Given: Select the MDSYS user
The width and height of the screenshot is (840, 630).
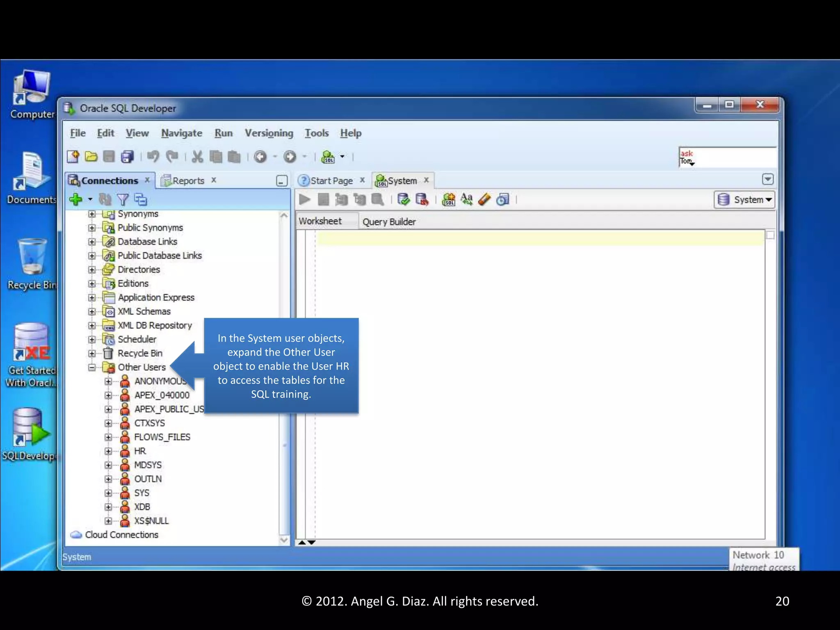Looking at the screenshot, I should coord(148,465).
